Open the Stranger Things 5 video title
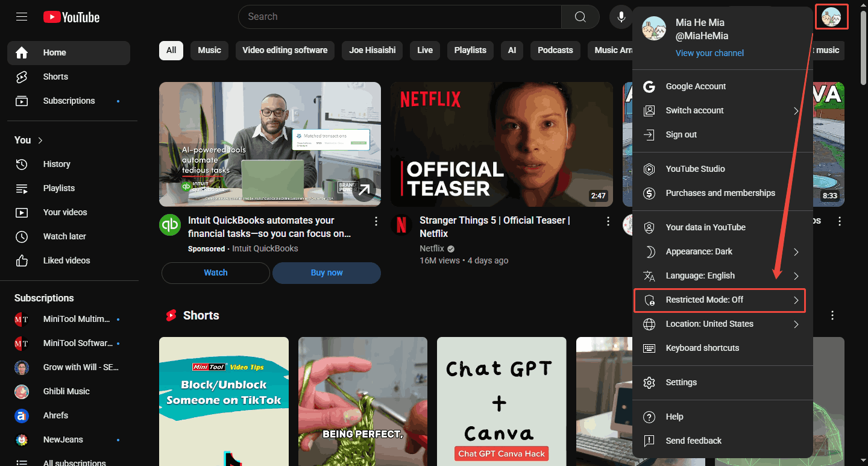Screen dimensions: 868x466 495,227
